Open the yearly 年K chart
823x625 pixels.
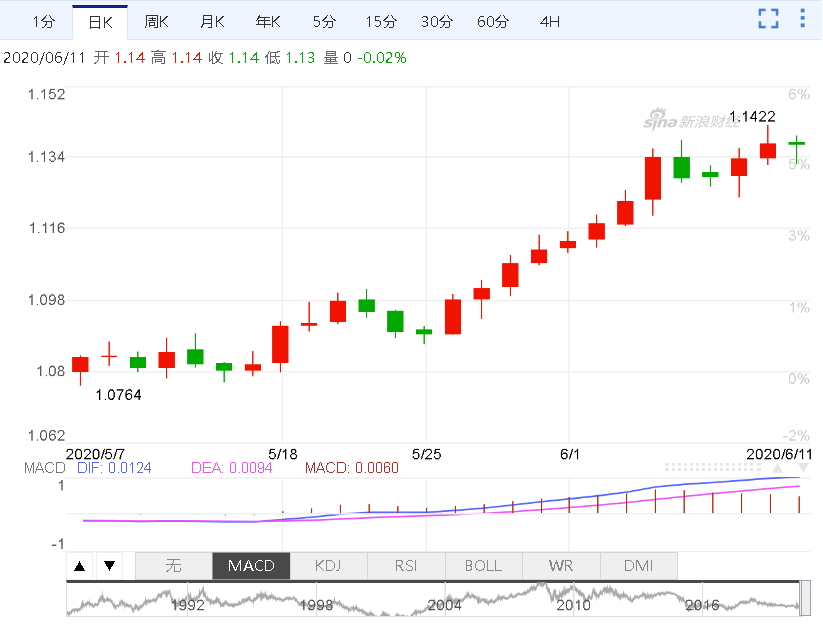(268, 21)
